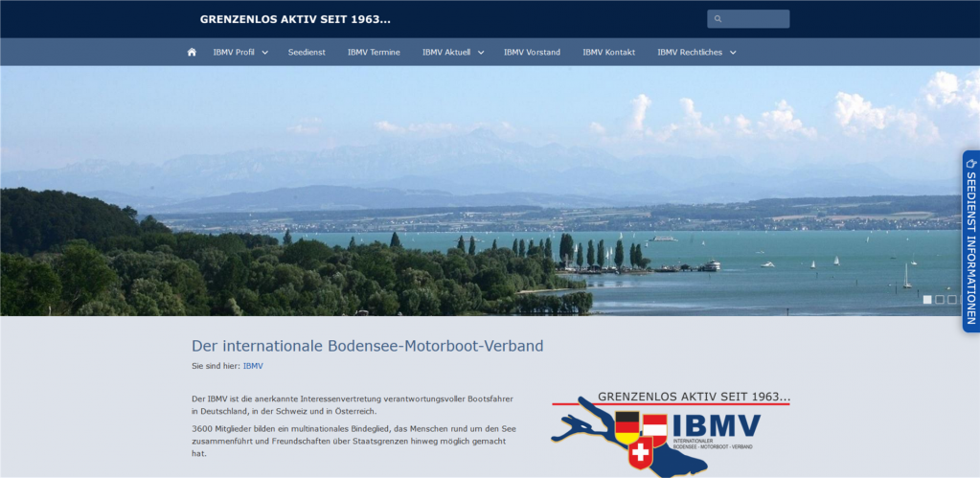Click heading Der internationale Bodensee-Motorboot-Verband

click(368, 346)
